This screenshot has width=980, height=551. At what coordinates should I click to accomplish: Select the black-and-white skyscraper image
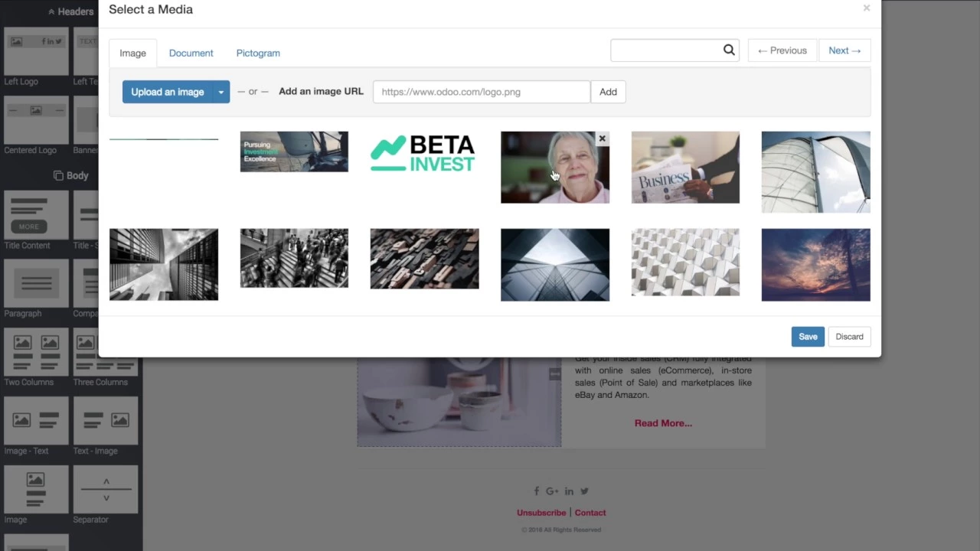(x=164, y=265)
